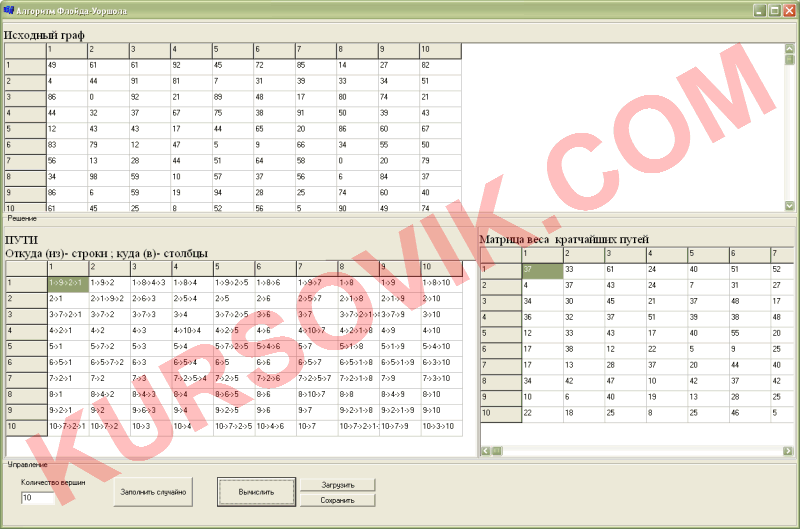The height and width of the screenshot is (529, 800).
Task: Select path cell 10->7->9
Action: 401,427
